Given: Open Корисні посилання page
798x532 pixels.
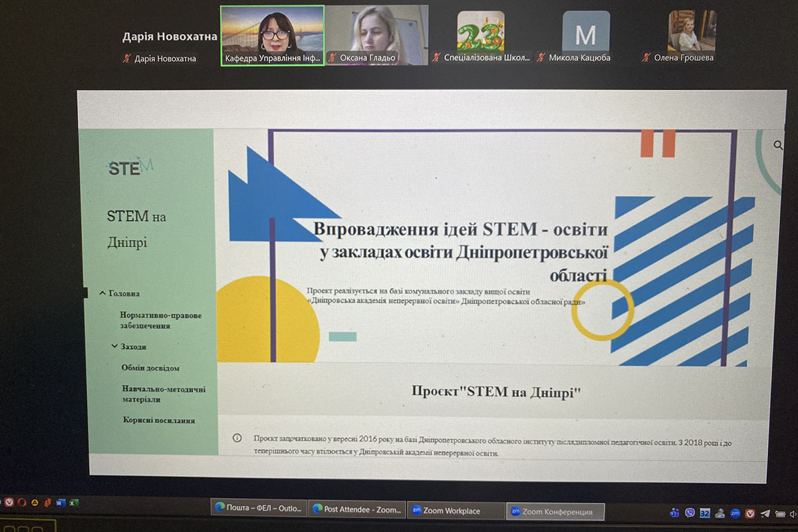Looking at the screenshot, I should (159, 420).
